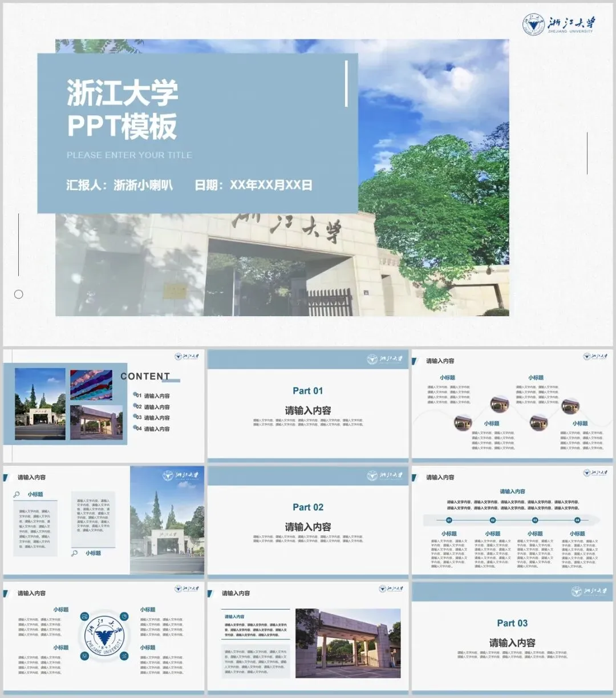Click the logo above the pillared gate photo slide
616x698 pixels.
coord(391,588)
